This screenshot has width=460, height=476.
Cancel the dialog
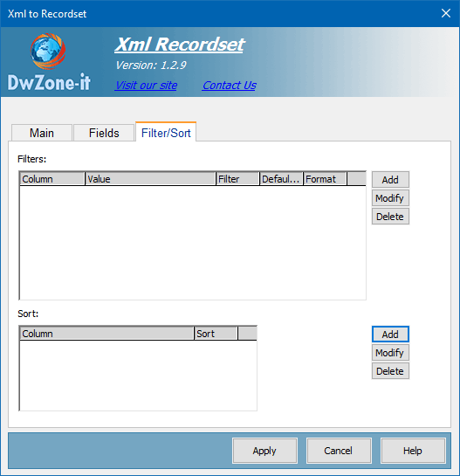(339, 451)
